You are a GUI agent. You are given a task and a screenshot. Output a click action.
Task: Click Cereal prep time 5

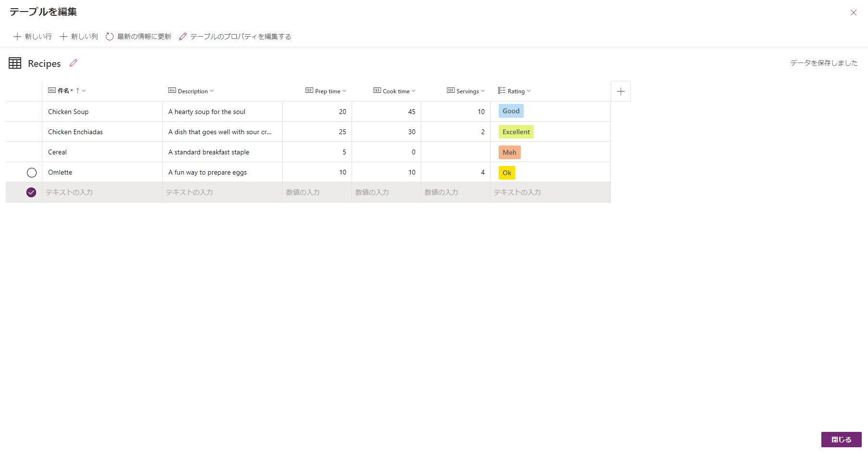pyautogui.click(x=317, y=152)
